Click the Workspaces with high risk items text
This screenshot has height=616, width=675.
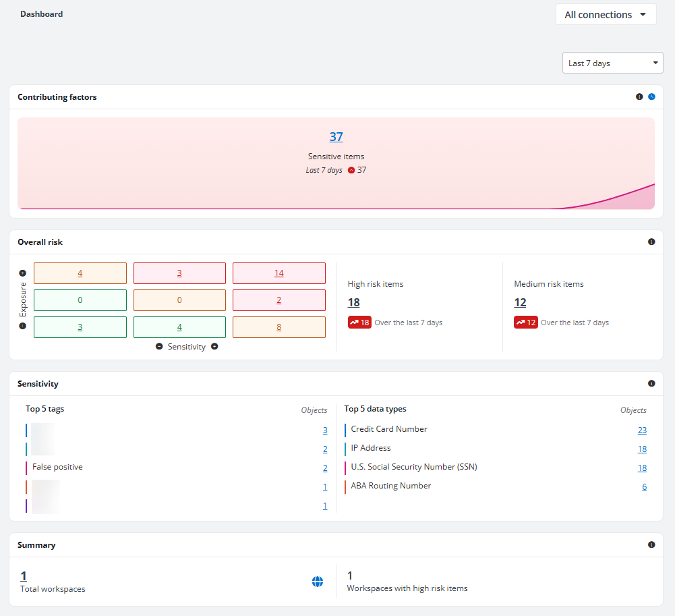point(407,588)
